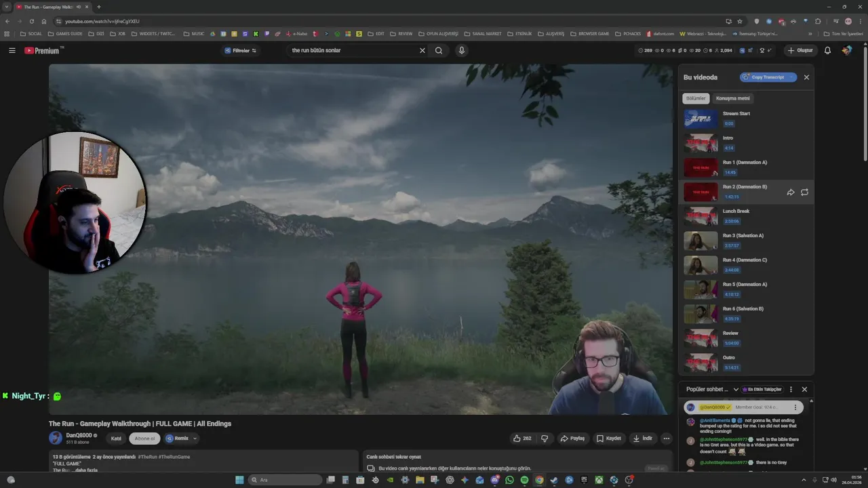868x488 pixels.
Task: Loop the Run 2 (Damnation B) chapter
Action: point(804,192)
